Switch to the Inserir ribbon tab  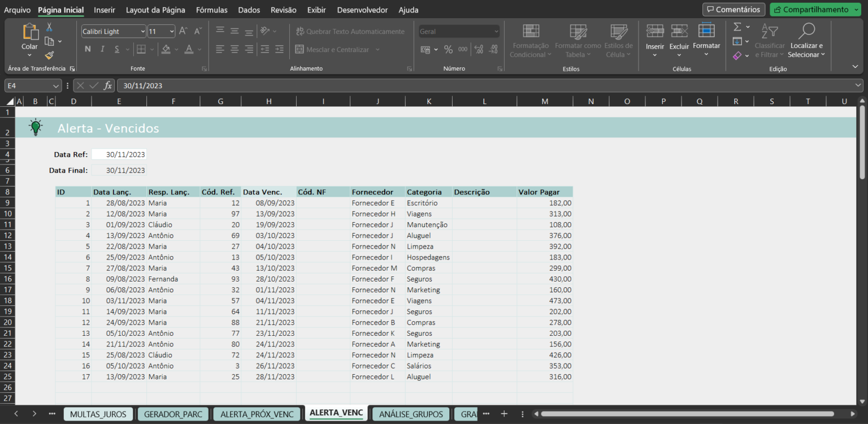104,10
